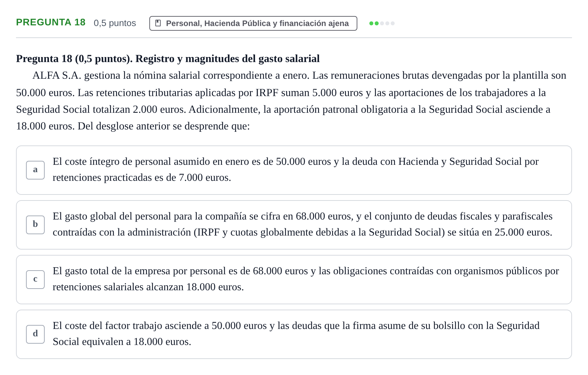Click answer text beginning 'El gasto total de la empresa'
This screenshot has height=375, width=588.
[x=306, y=279]
